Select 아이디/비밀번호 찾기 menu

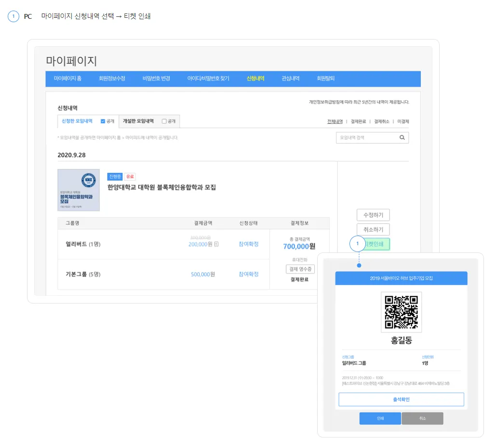pos(208,79)
